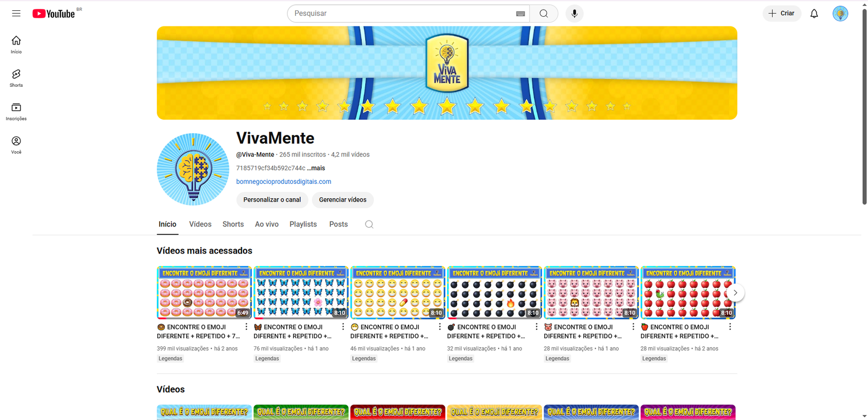Open Inscrições in the sidebar

[x=16, y=112]
